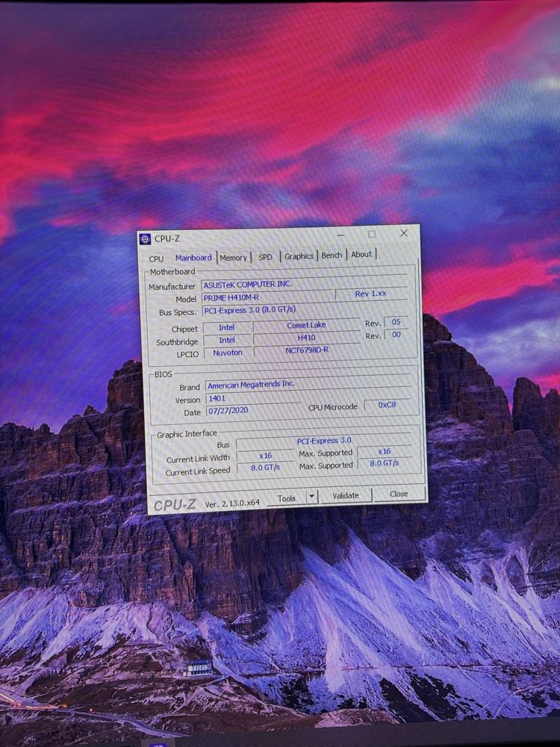Click the Max. Supported x16 width value
This screenshot has height=747, width=560.
point(385,451)
